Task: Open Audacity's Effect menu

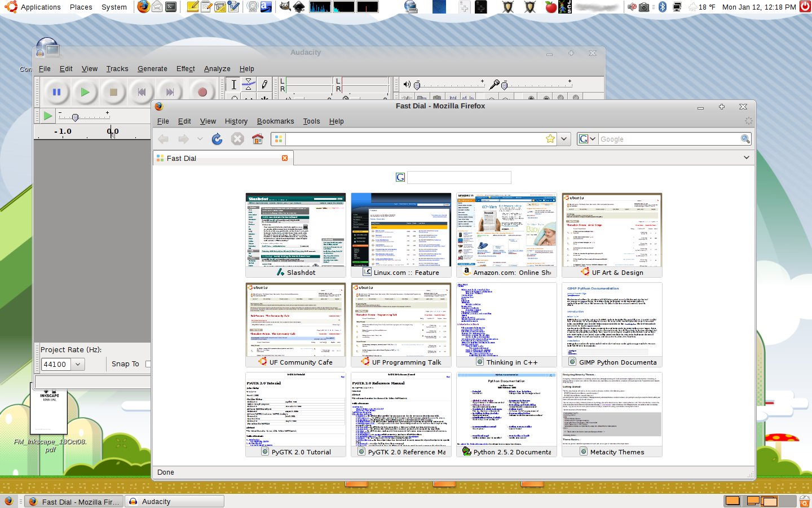Action: 186,69
